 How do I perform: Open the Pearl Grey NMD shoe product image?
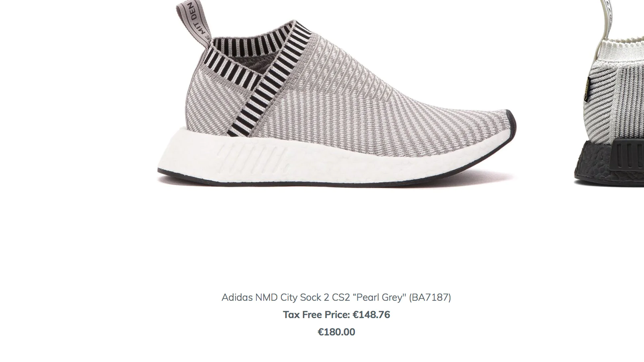click(x=336, y=93)
